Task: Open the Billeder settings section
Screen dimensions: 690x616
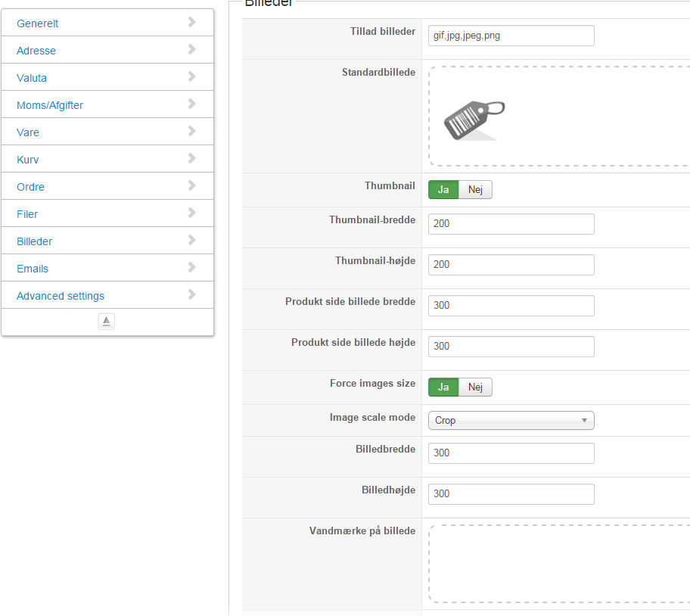Action: [35, 241]
